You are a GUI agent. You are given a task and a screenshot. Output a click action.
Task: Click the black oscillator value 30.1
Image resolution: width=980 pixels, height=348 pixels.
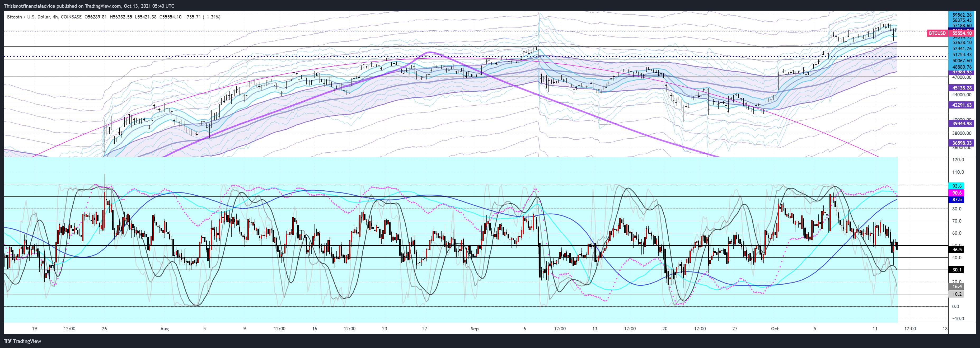957,270
